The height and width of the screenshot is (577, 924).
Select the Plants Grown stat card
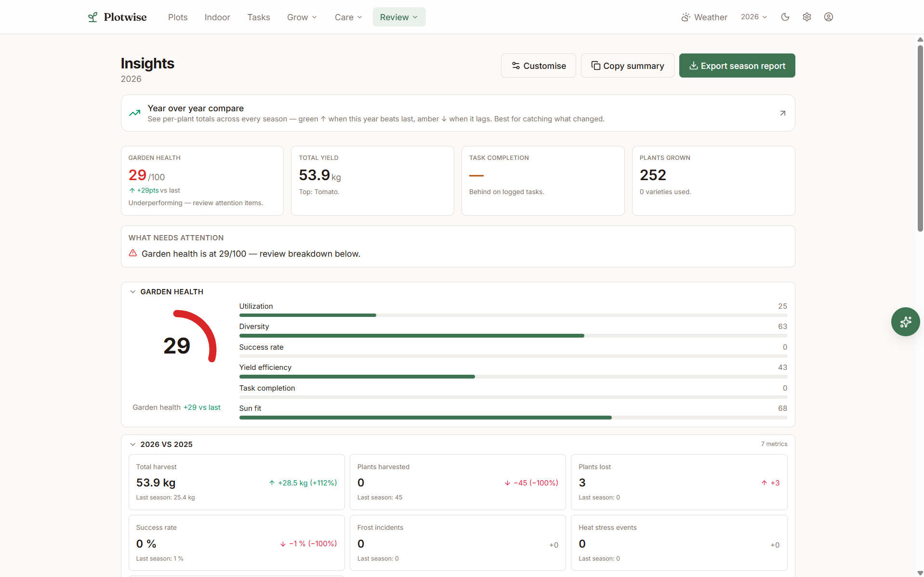point(713,181)
